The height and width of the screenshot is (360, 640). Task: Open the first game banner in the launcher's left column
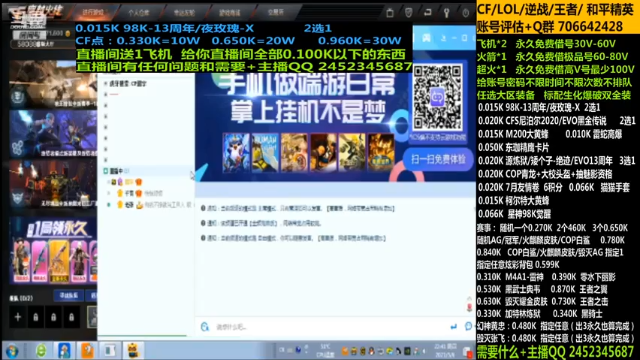click(x=53, y=84)
